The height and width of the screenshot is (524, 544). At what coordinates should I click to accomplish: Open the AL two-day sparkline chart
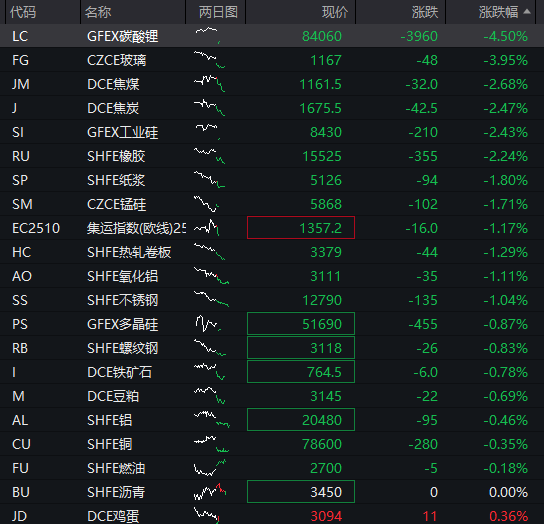212,420
